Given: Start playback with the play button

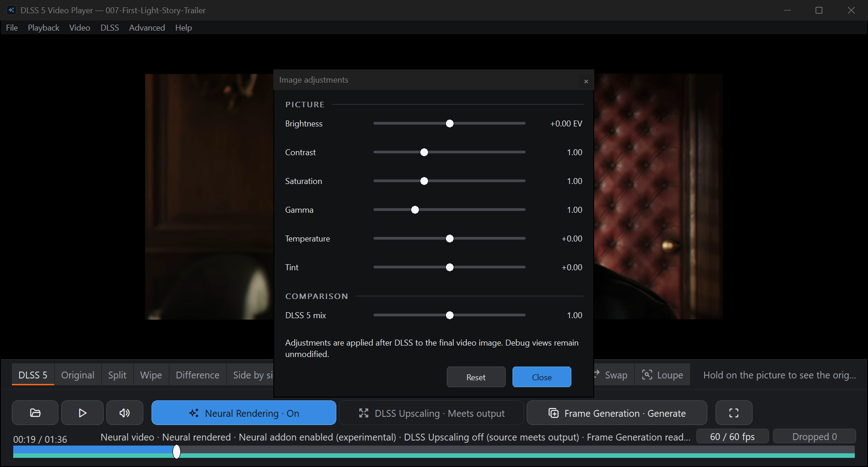Looking at the screenshot, I should [82, 413].
